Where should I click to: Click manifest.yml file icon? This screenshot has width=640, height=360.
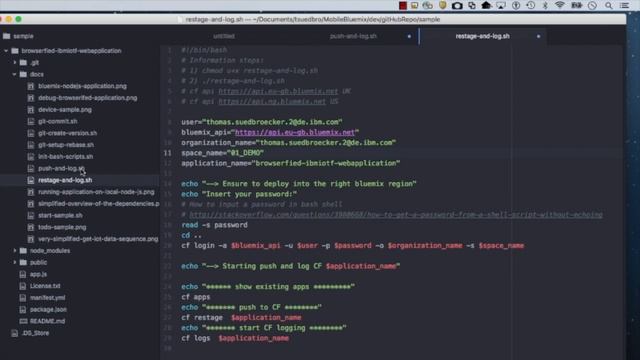coord(23,298)
